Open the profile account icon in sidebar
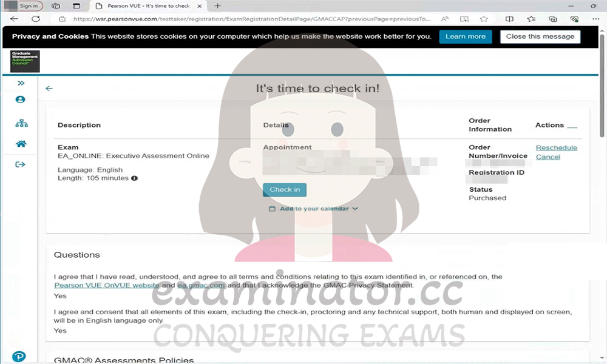 point(20,99)
